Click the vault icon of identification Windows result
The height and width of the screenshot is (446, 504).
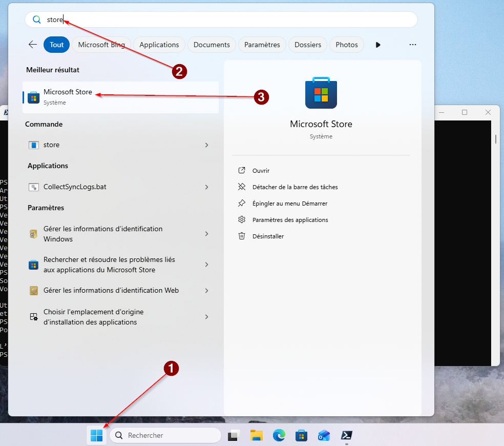(33, 234)
